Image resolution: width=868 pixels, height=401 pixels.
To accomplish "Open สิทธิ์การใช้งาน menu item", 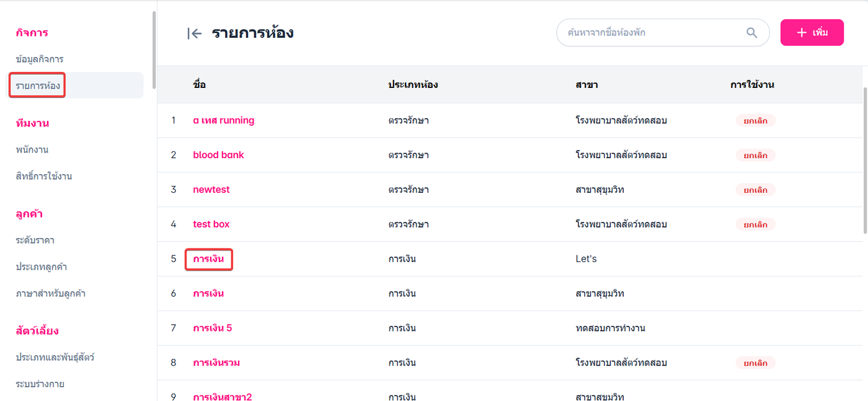I will 44,176.
